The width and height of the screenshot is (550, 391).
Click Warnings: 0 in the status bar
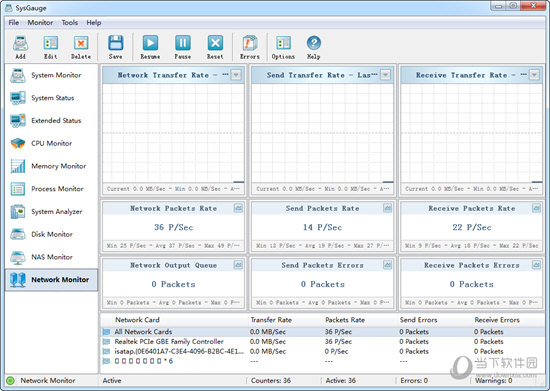coord(494,380)
